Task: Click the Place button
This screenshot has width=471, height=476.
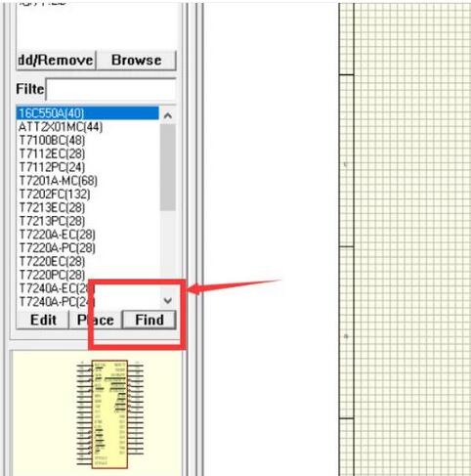Action: [x=96, y=320]
